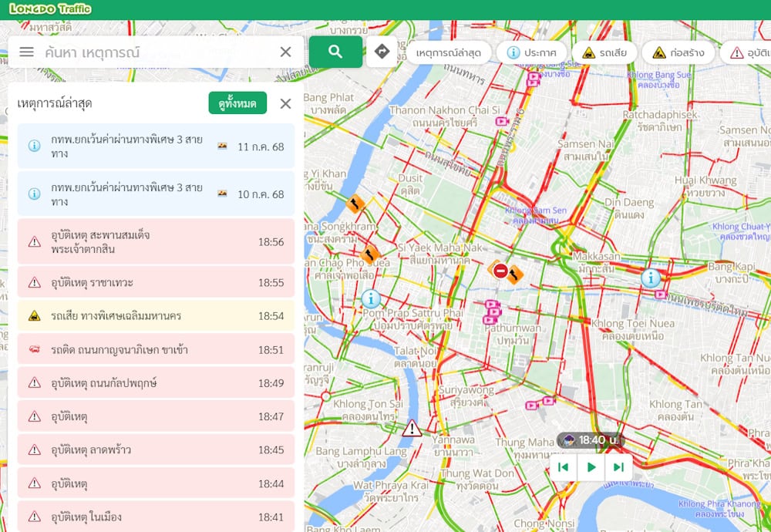Close the latest events panel
The image size is (771, 532).
tap(285, 103)
